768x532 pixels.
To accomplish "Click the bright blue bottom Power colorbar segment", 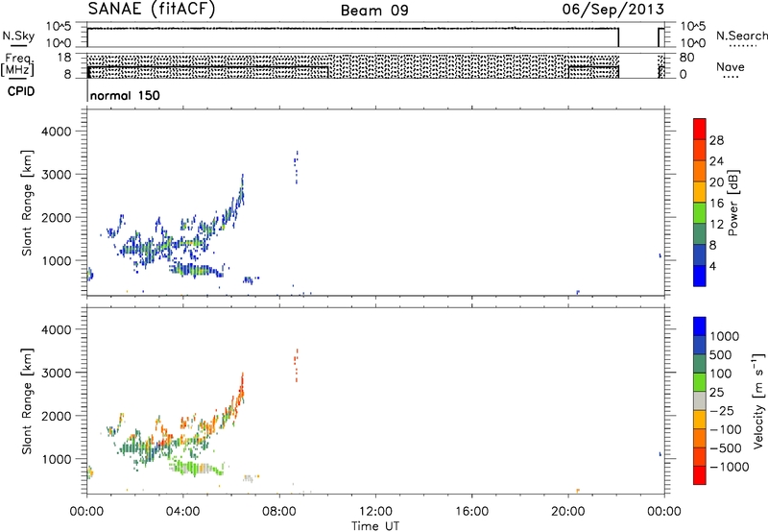I will click(x=700, y=276).
